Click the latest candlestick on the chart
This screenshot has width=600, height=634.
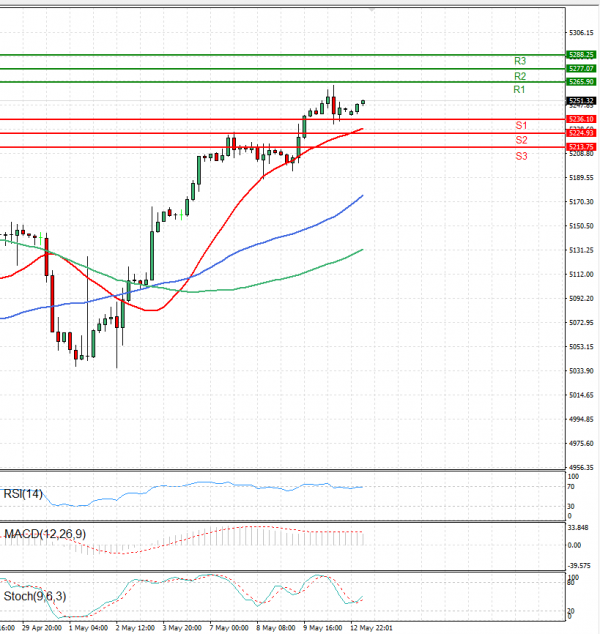click(363, 102)
